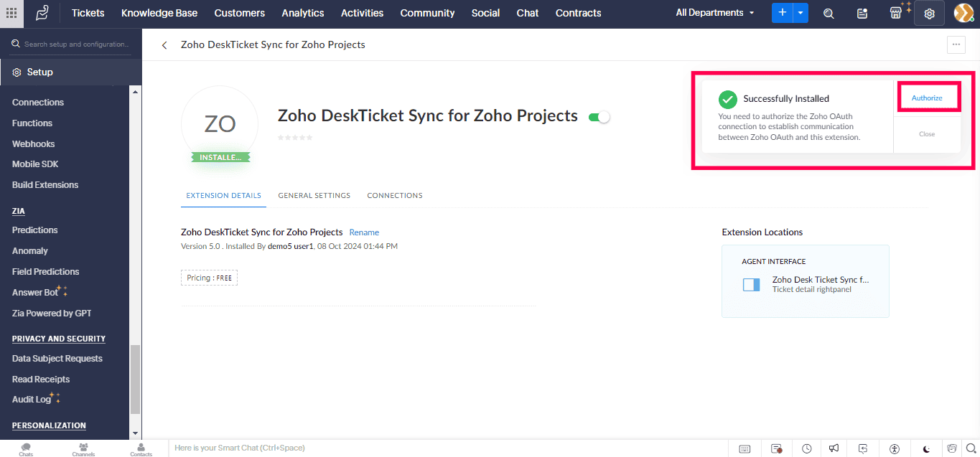
Task: Open the megaphone announcements icon
Action: point(834,449)
